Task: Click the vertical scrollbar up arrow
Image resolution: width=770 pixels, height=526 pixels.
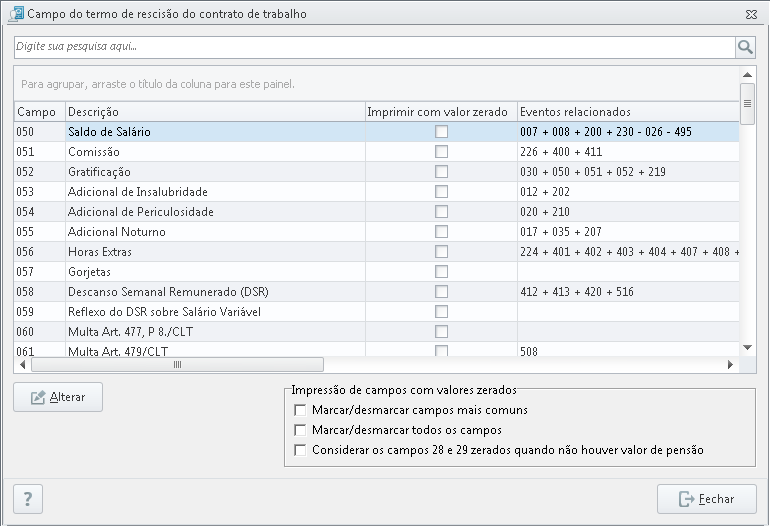Action: pyautogui.click(x=747, y=75)
